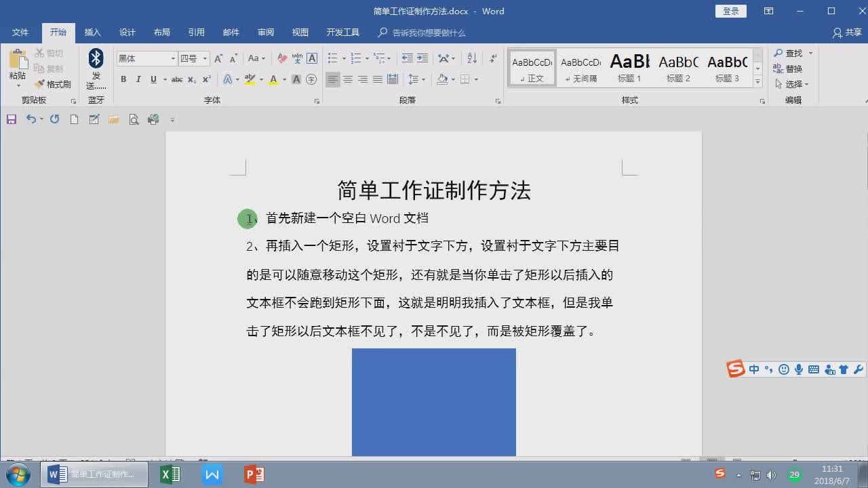Center-align the paragraph
Viewport: 868px width, 488px height.
click(348, 79)
